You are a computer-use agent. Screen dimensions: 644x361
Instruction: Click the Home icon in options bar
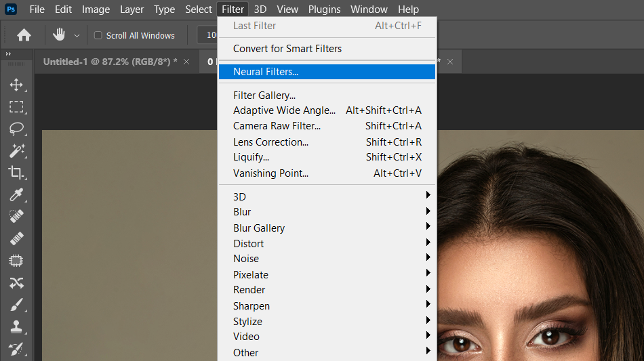(24, 35)
